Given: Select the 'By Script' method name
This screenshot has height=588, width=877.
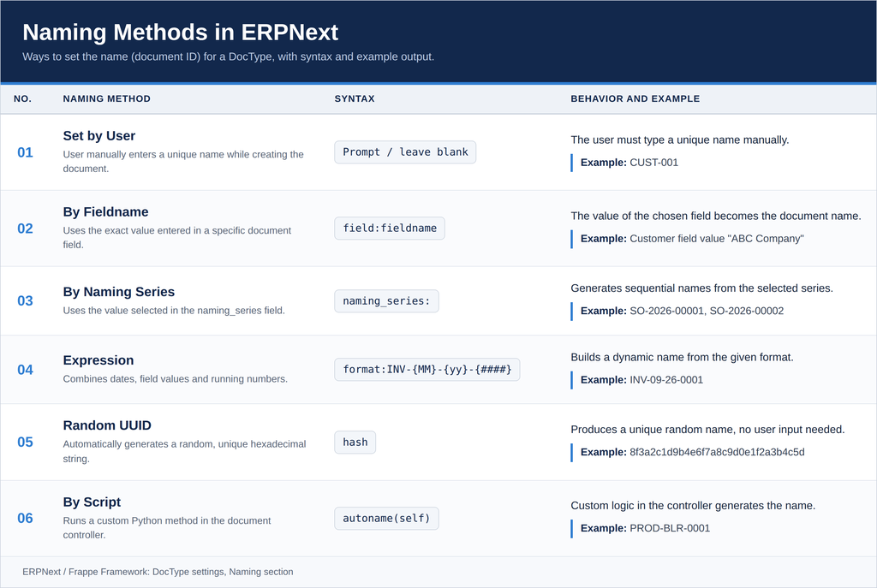Looking at the screenshot, I should [92, 502].
